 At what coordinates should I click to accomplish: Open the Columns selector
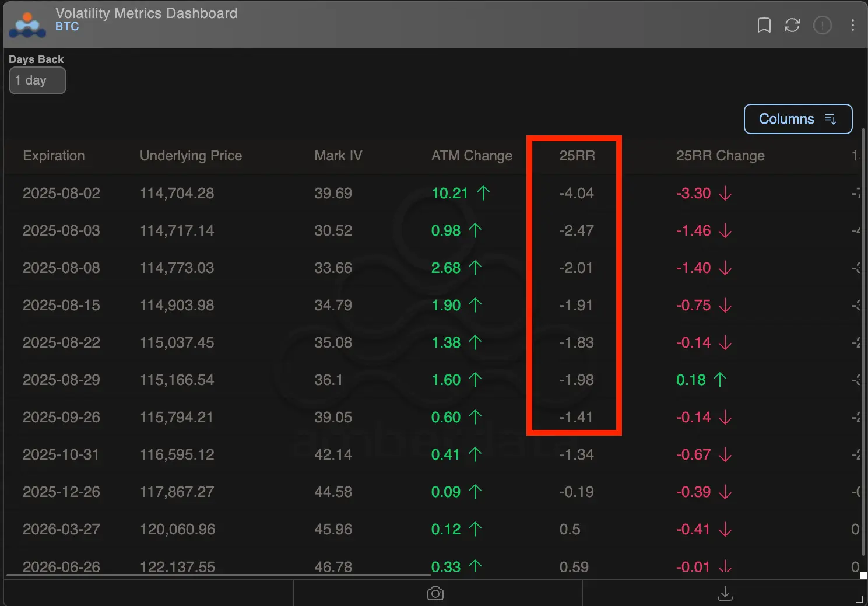[797, 118]
